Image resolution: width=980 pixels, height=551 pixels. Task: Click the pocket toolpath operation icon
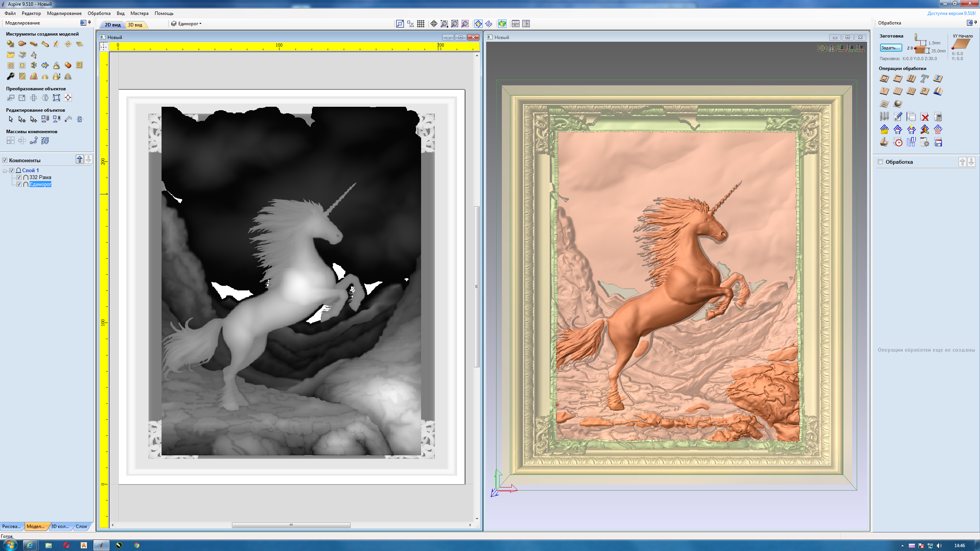point(898,79)
